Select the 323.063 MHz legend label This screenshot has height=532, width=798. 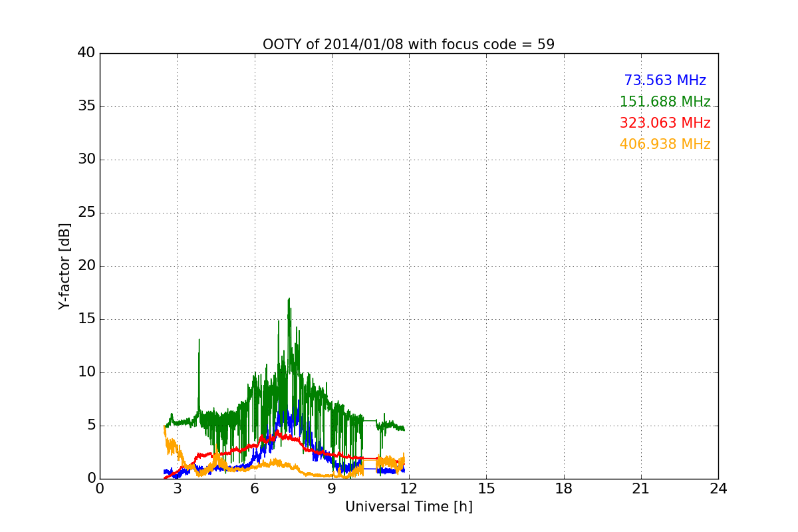pos(665,123)
